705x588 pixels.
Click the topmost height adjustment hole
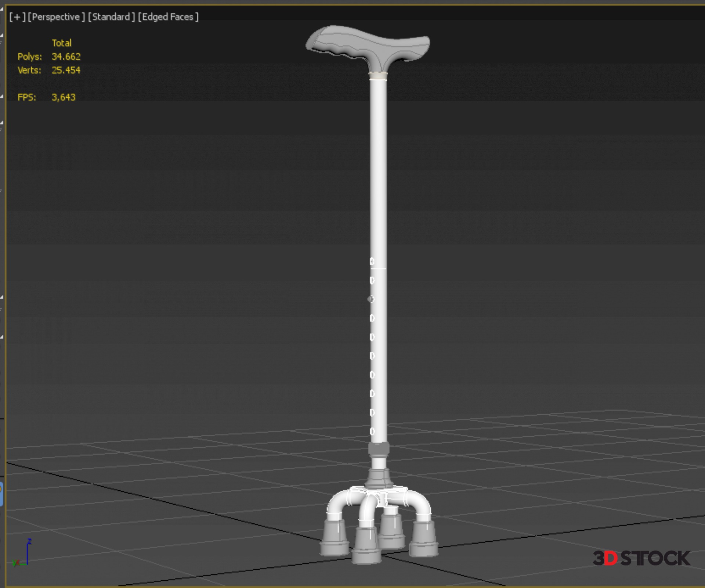pyautogui.click(x=372, y=261)
